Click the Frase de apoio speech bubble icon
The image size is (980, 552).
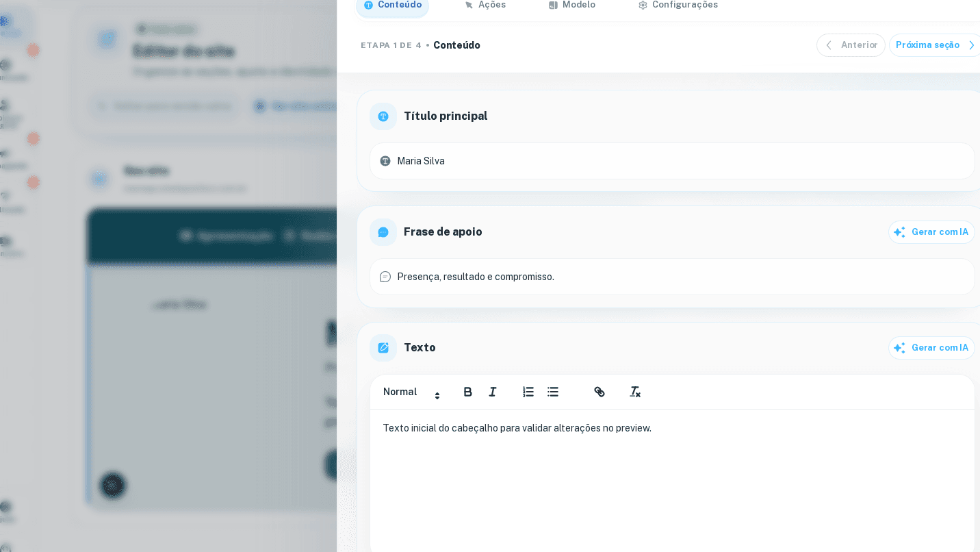click(x=383, y=232)
